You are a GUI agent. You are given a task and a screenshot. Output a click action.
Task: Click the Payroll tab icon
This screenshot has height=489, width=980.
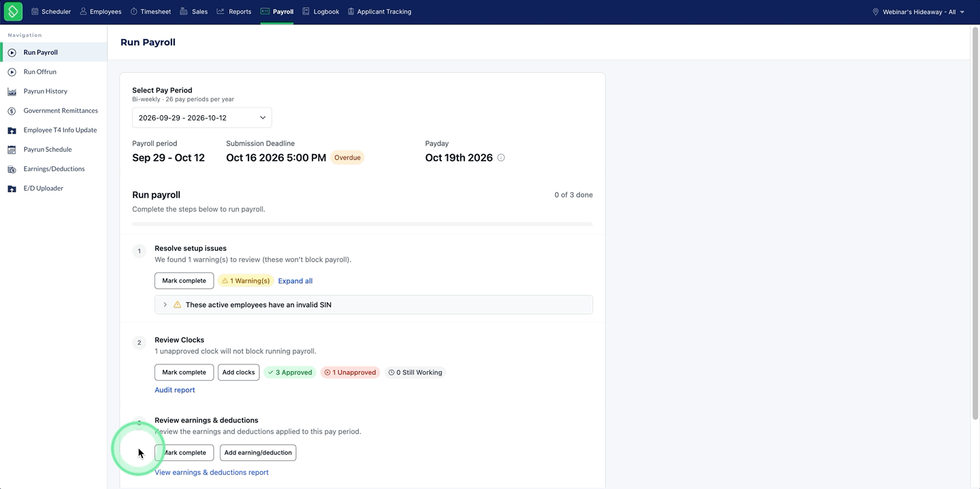(265, 12)
